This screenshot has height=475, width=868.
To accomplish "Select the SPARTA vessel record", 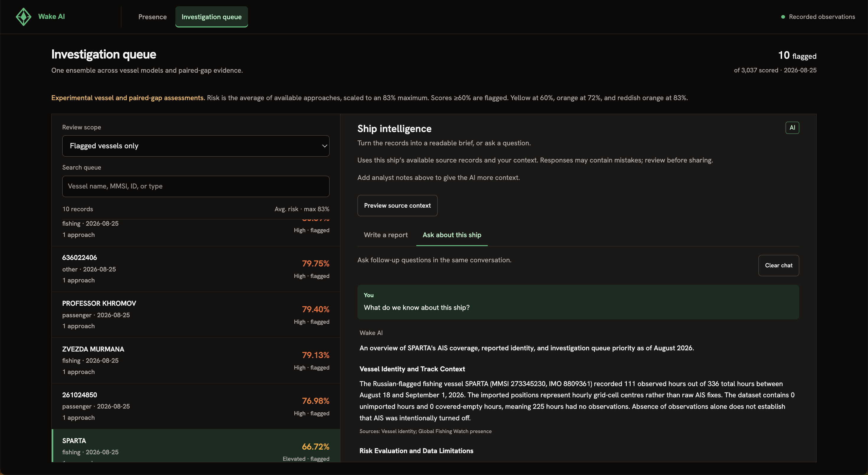I will point(195,446).
